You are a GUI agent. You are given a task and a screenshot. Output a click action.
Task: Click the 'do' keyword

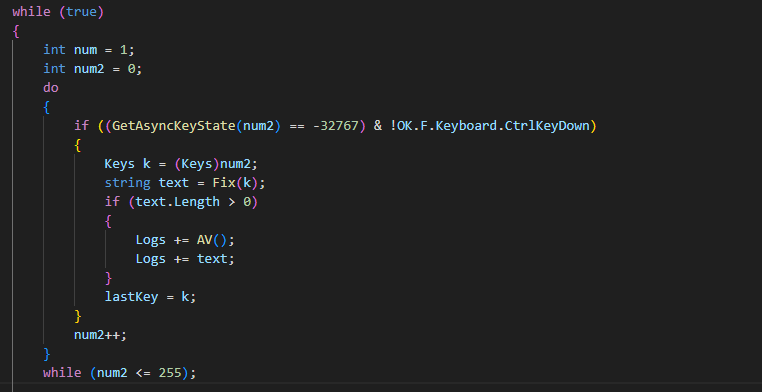click(51, 87)
